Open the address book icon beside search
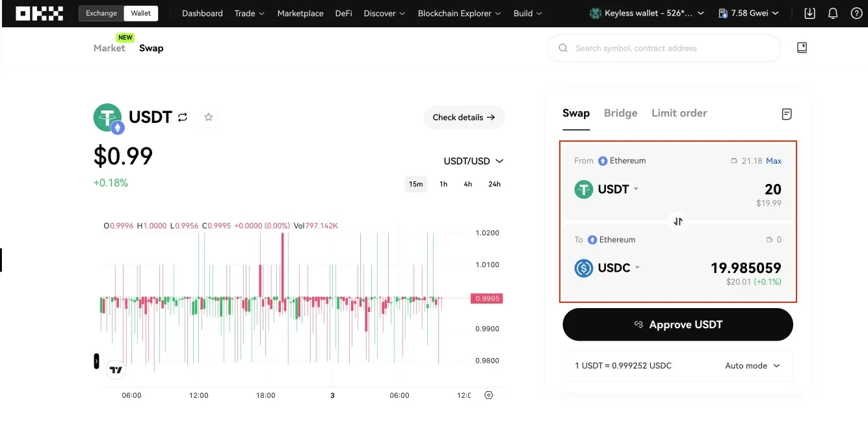The image size is (868, 442). 802,47
